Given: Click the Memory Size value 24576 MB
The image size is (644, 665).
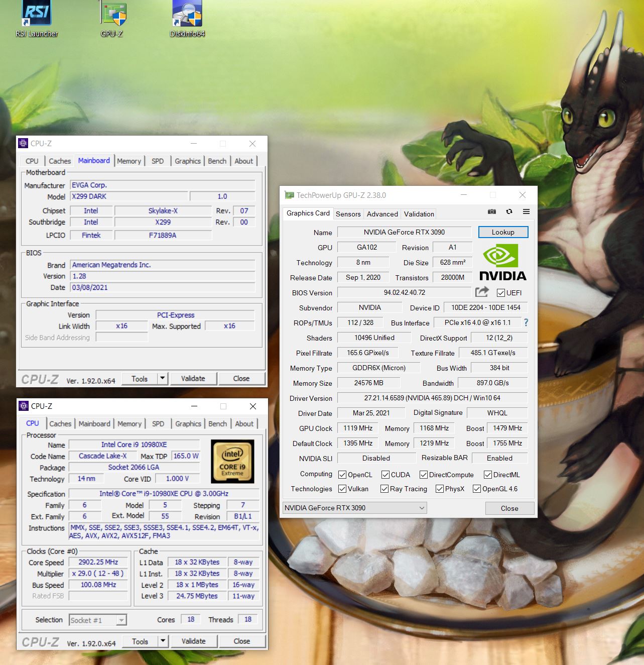Looking at the screenshot, I should click(369, 383).
